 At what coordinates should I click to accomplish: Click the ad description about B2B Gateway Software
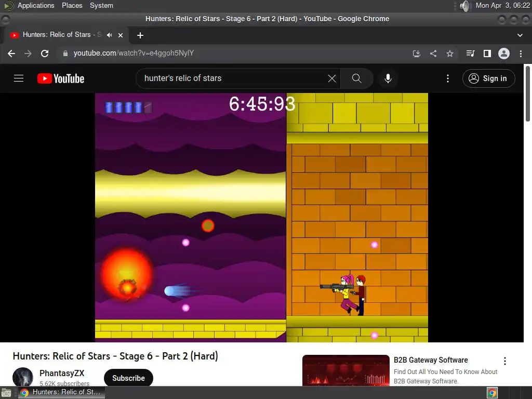(x=445, y=376)
